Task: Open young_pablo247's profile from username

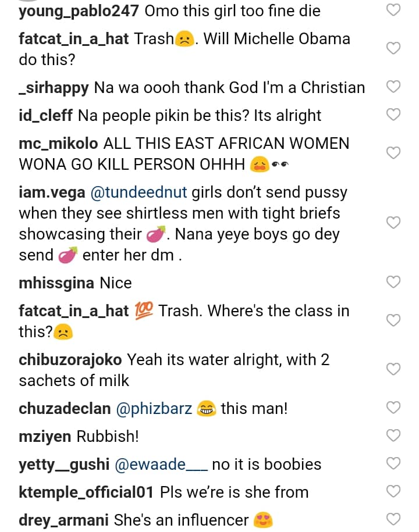Action: (79, 10)
